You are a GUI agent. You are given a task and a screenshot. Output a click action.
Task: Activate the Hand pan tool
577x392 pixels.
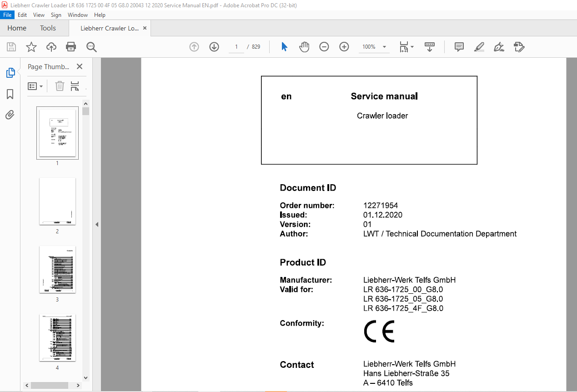[x=304, y=47]
